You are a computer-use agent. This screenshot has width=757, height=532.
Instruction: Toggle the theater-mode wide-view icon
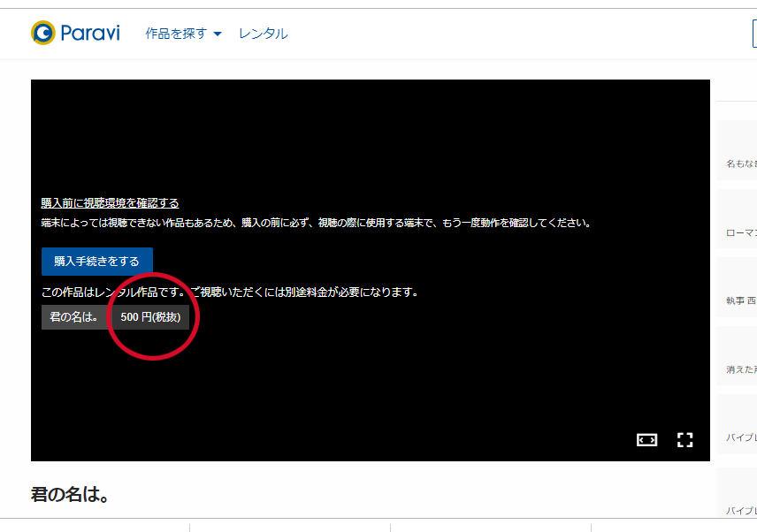pos(646,440)
